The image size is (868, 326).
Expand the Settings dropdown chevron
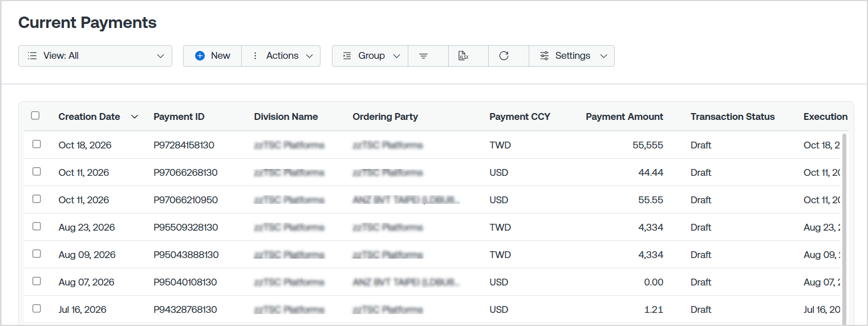click(603, 56)
